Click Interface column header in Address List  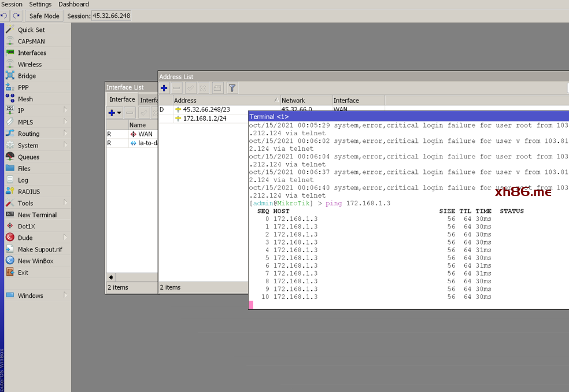tap(359, 101)
